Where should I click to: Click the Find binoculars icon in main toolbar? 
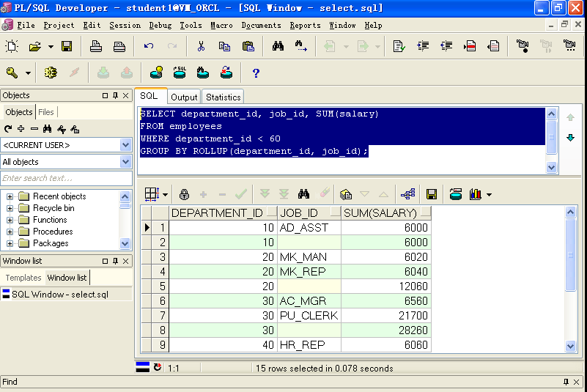pyautogui.click(x=278, y=46)
